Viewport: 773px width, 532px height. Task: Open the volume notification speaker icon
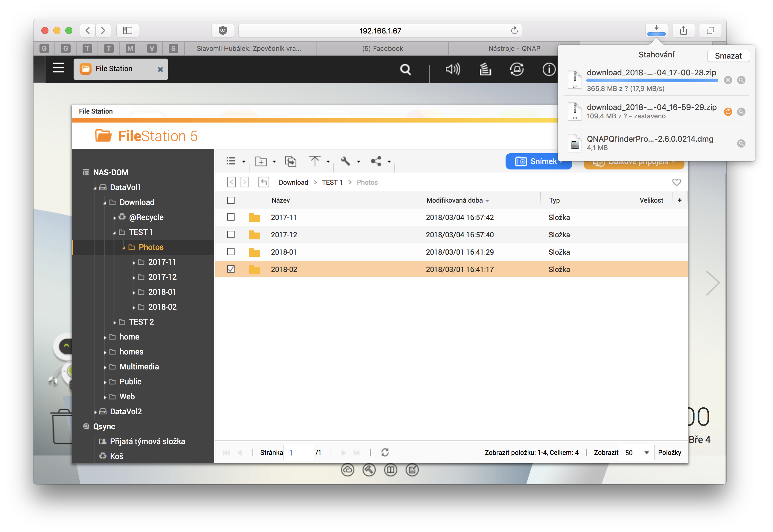click(x=453, y=69)
